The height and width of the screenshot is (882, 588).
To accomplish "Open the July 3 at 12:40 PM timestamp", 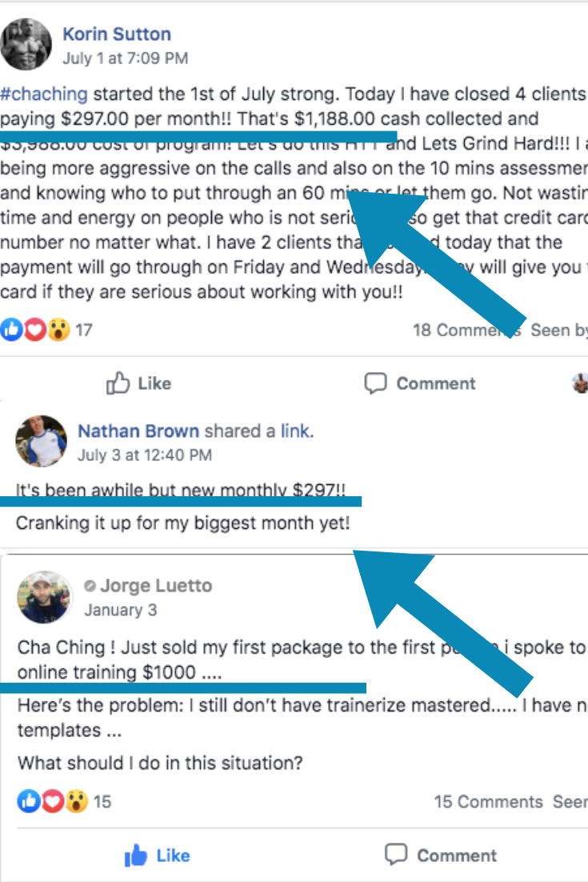I will click(x=145, y=455).
